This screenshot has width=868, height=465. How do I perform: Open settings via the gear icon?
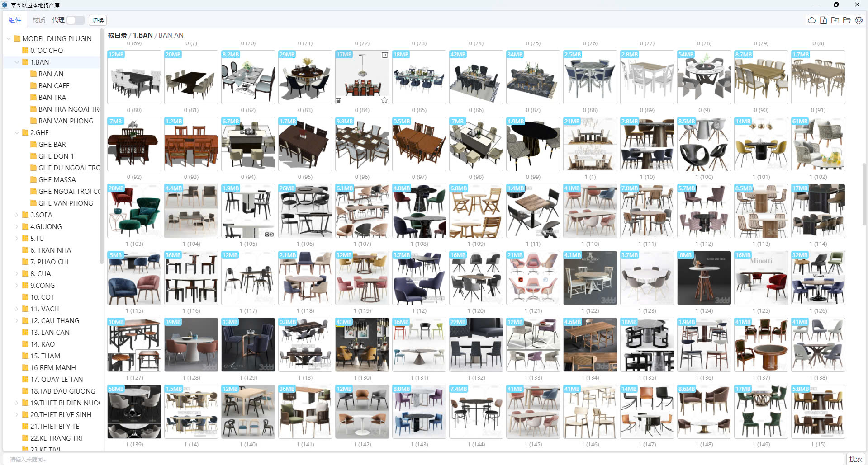(x=859, y=20)
